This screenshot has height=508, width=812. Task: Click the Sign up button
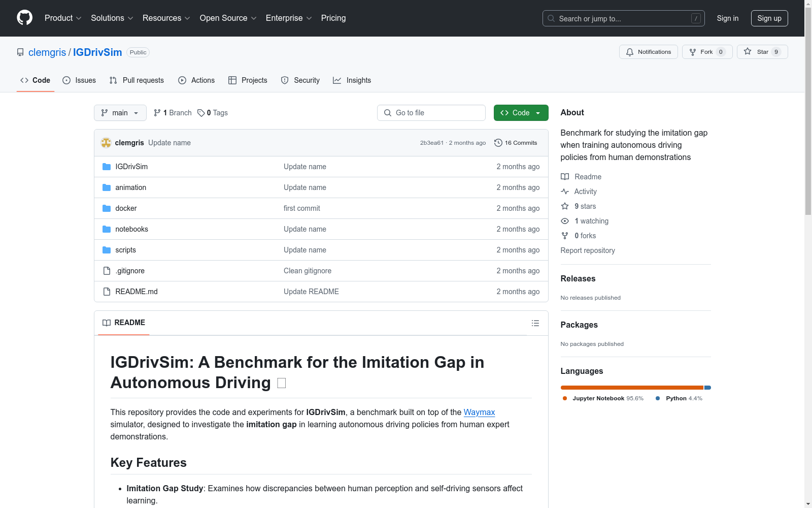pyautogui.click(x=769, y=18)
